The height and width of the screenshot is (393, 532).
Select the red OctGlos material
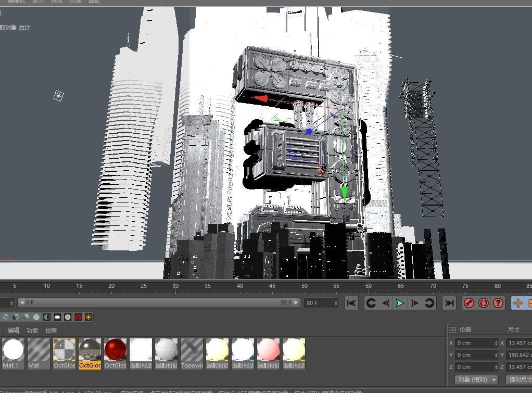point(116,353)
